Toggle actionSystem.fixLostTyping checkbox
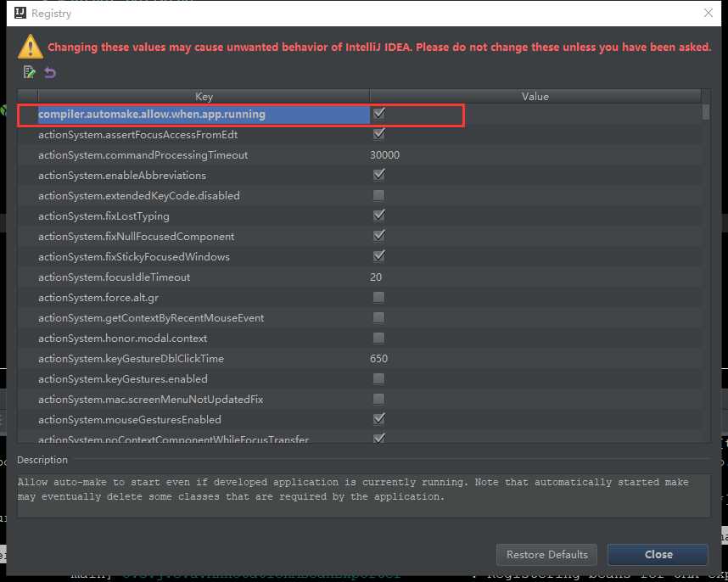The height and width of the screenshot is (582, 728). (x=379, y=215)
